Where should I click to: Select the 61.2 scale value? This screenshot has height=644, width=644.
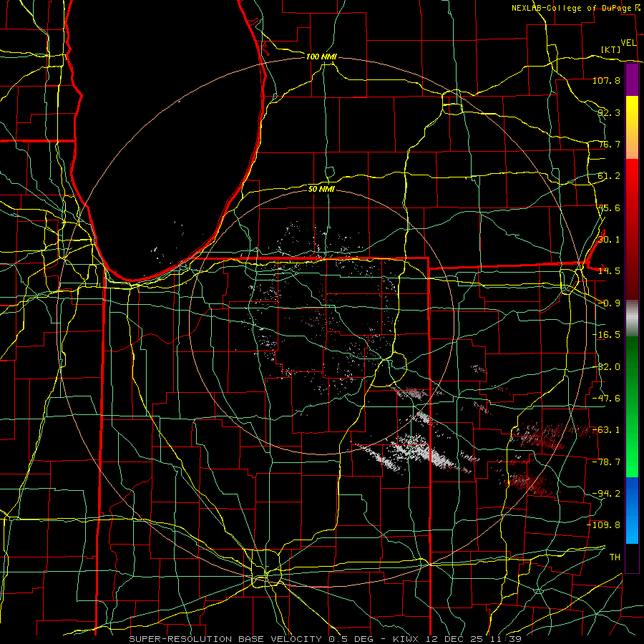pyautogui.click(x=609, y=176)
